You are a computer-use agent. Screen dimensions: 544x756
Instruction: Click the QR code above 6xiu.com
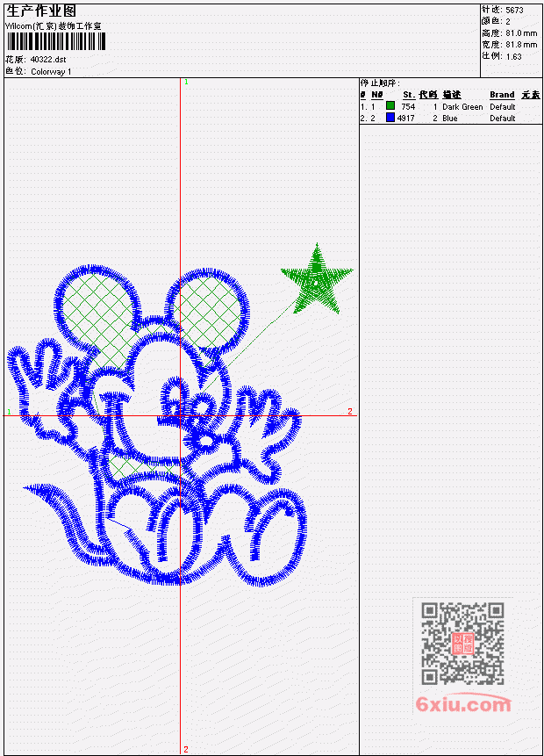[462, 644]
